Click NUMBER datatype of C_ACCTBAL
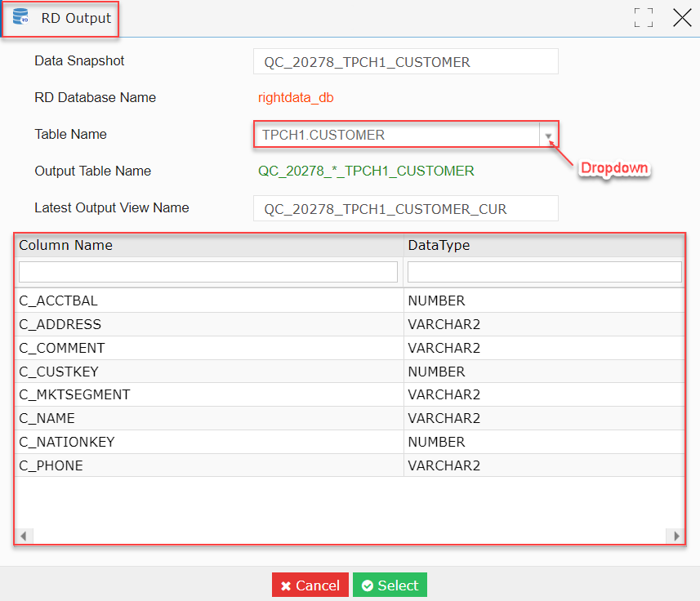 click(437, 300)
